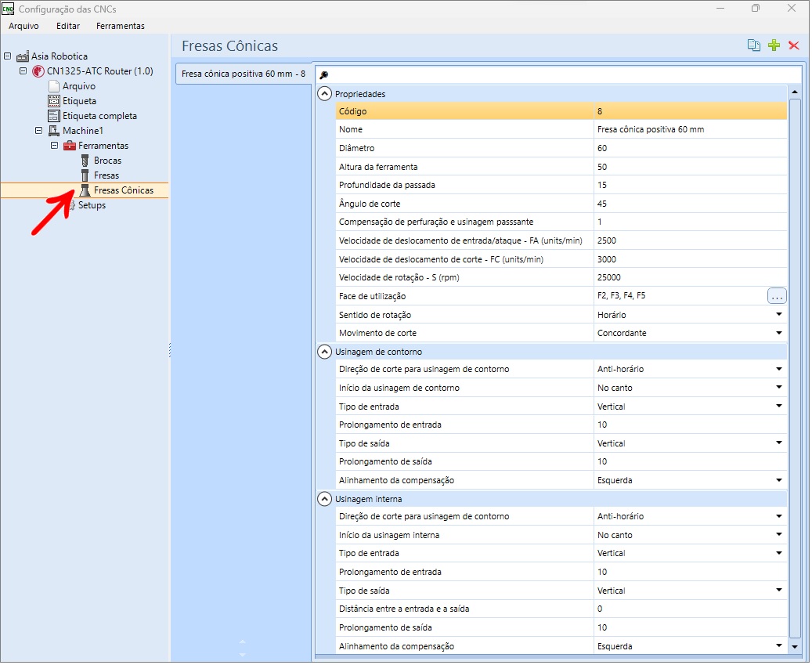Click the Arquivo page icon in tree

(x=54, y=86)
